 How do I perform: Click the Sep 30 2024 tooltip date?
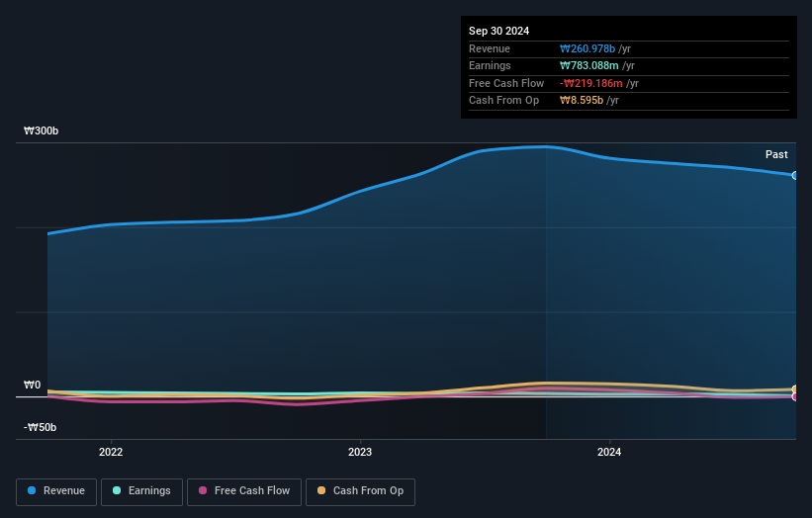click(x=498, y=31)
